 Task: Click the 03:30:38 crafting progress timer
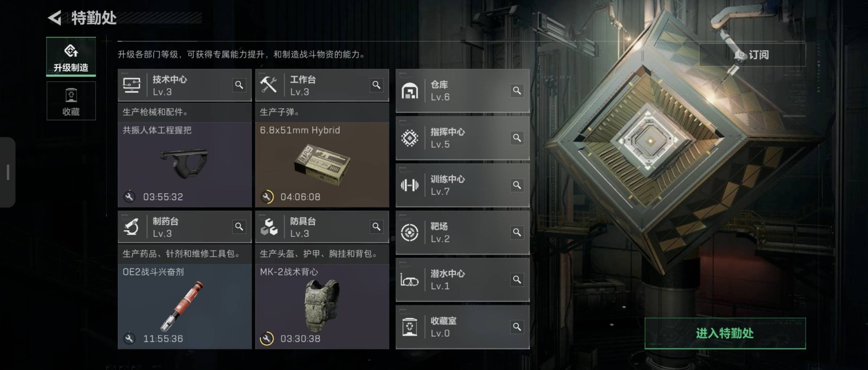[300, 339]
